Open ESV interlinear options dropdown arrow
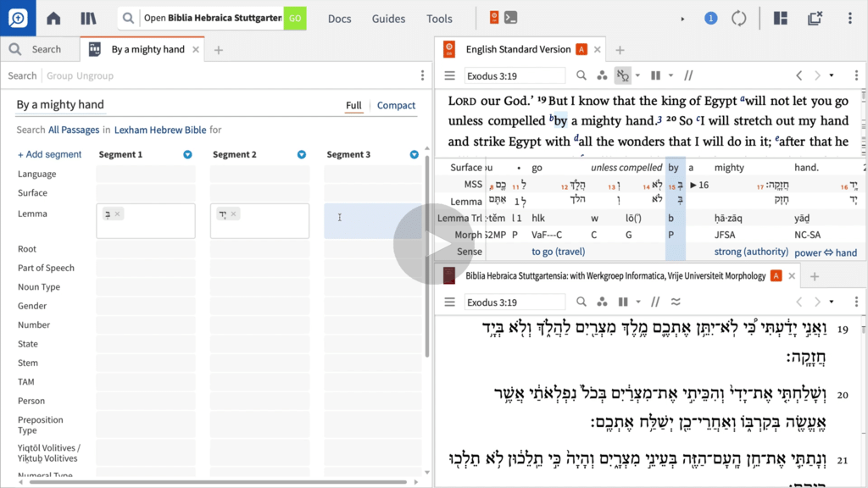Image resolution: width=868 pixels, height=488 pixels. (x=637, y=75)
